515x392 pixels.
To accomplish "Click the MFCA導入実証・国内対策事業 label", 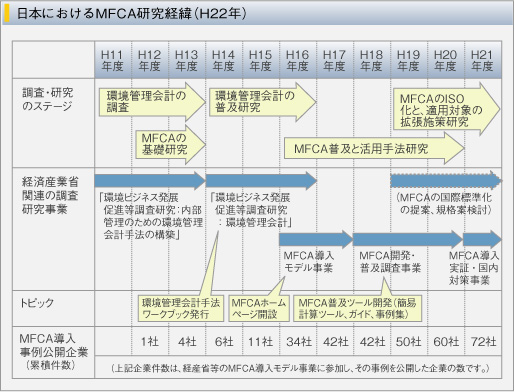I will tap(474, 268).
